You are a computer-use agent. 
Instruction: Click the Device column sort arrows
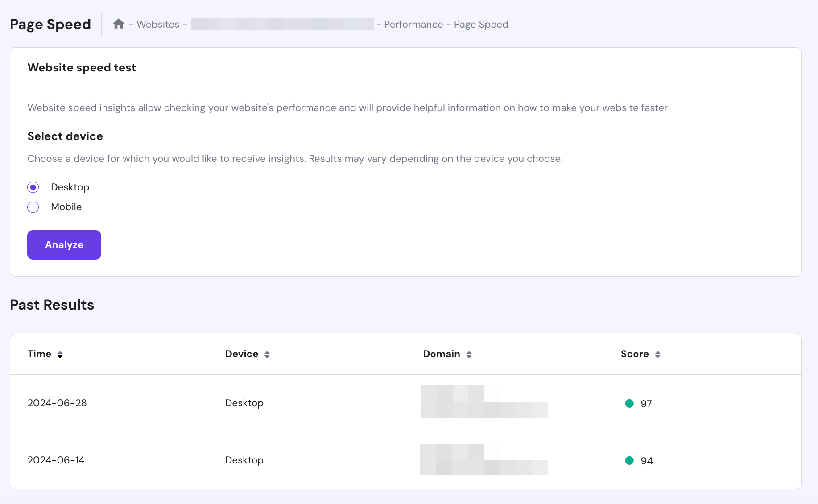[x=267, y=354]
